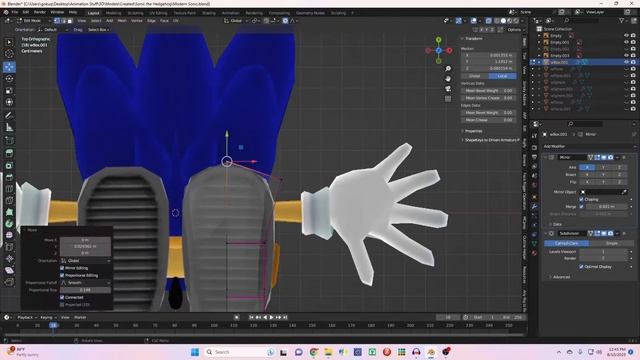
Task: Click the eyedropper next to Mirror Object
Action: pyautogui.click(x=624, y=192)
